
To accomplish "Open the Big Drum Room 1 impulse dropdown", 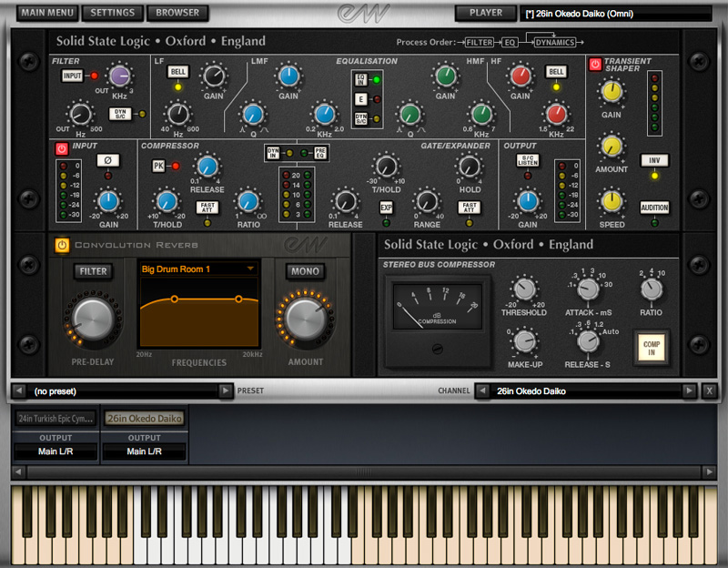I will [x=198, y=269].
